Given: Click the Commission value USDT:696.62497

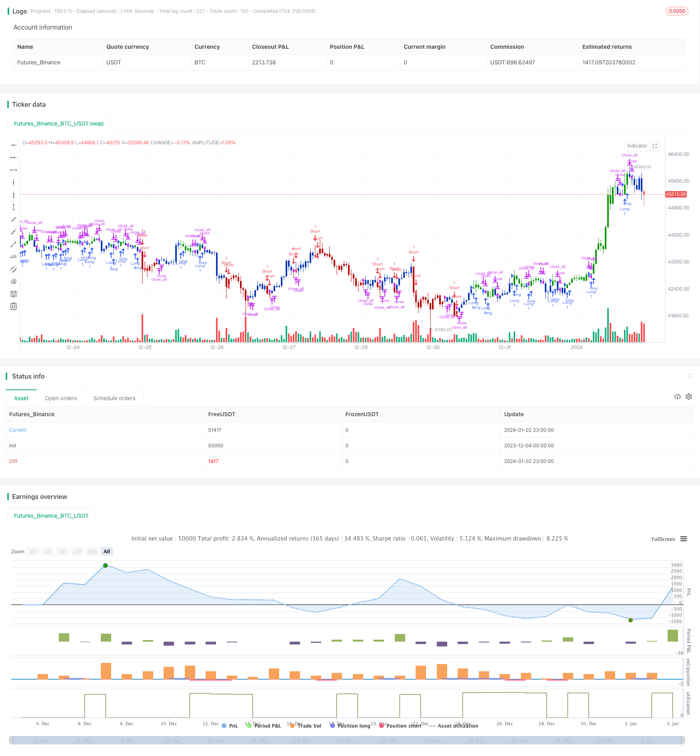Looking at the screenshot, I should click(513, 62).
